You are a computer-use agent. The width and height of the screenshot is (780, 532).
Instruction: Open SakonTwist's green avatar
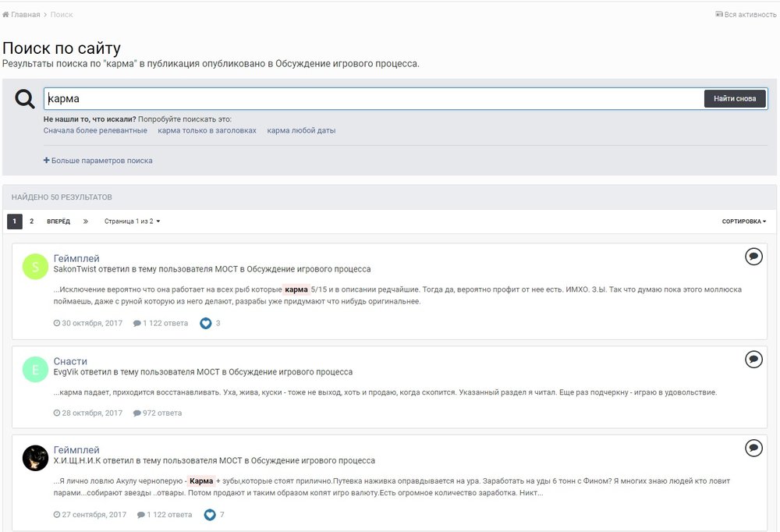point(35,266)
